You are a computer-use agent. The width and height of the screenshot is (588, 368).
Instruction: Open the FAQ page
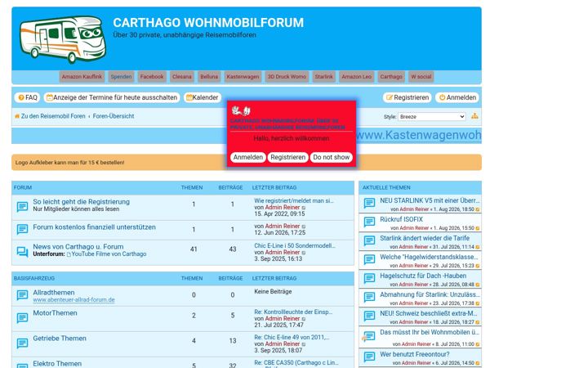(28, 97)
